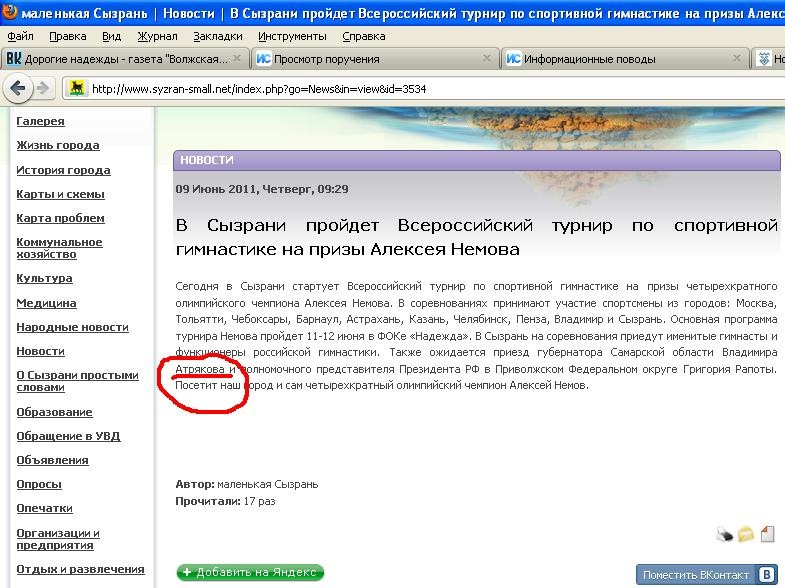
Task: Click the email envelope icon below article
Action: pyautogui.click(x=746, y=535)
